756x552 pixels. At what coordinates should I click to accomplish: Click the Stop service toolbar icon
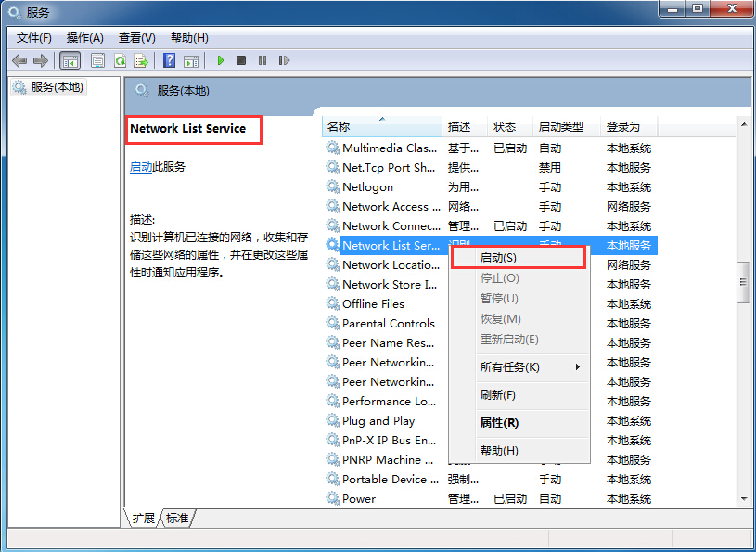(x=239, y=60)
